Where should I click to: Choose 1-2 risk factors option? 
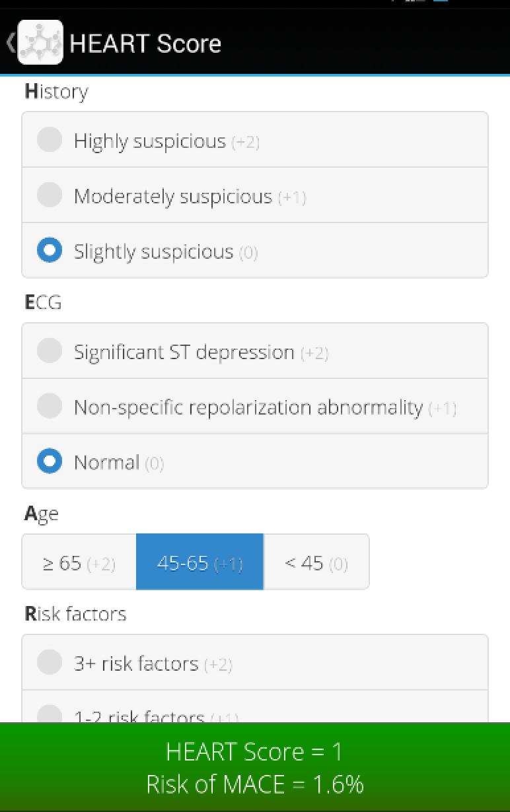[50, 715]
